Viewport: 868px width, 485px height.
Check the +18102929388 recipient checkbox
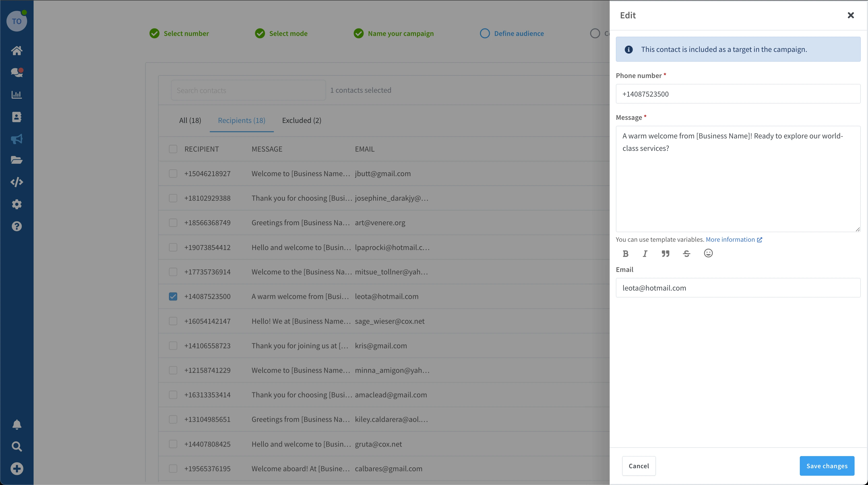pyautogui.click(x=173, y=198)
